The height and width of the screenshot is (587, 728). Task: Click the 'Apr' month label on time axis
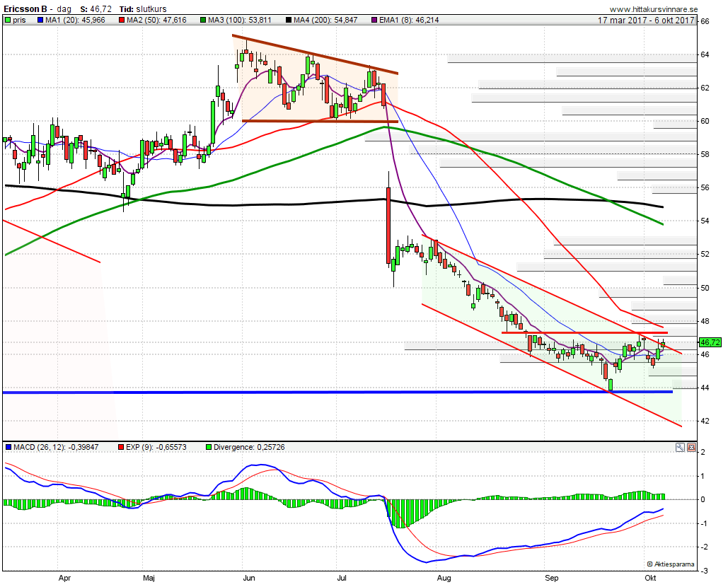click(64, 579)
